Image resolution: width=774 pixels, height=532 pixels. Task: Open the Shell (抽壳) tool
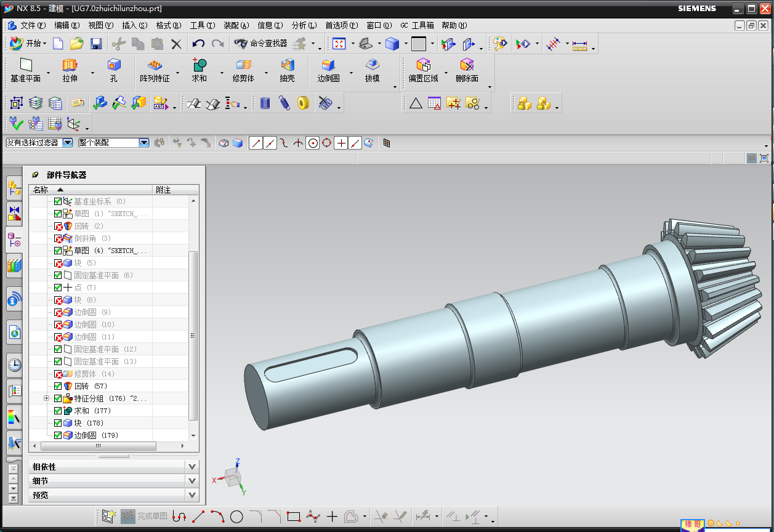[x=287, y=65]
